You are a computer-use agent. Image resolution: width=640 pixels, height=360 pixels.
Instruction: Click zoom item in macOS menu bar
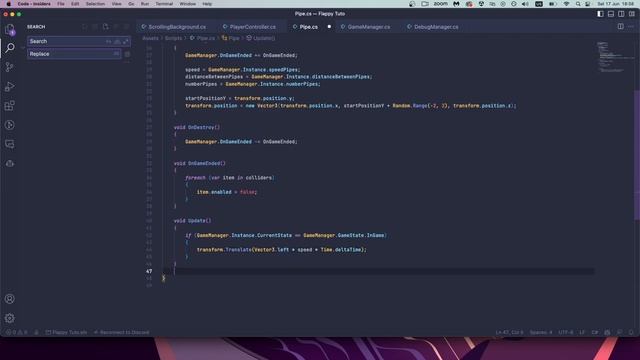click(440, 4)
